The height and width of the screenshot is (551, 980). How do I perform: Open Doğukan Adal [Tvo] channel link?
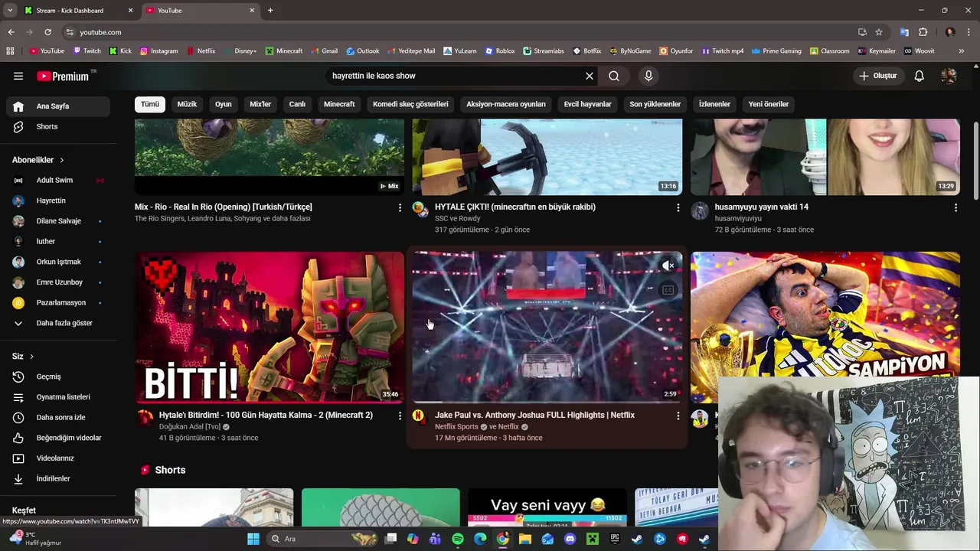[190, 427]
